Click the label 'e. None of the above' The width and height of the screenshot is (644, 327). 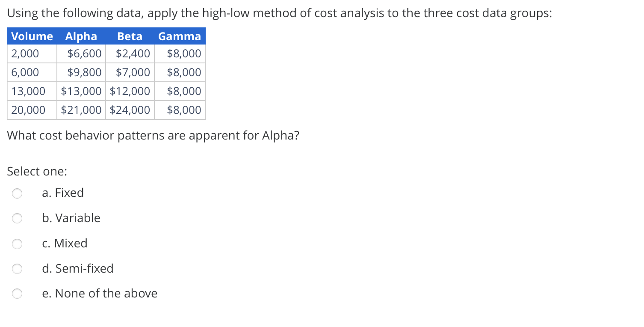tap(100, 294)
